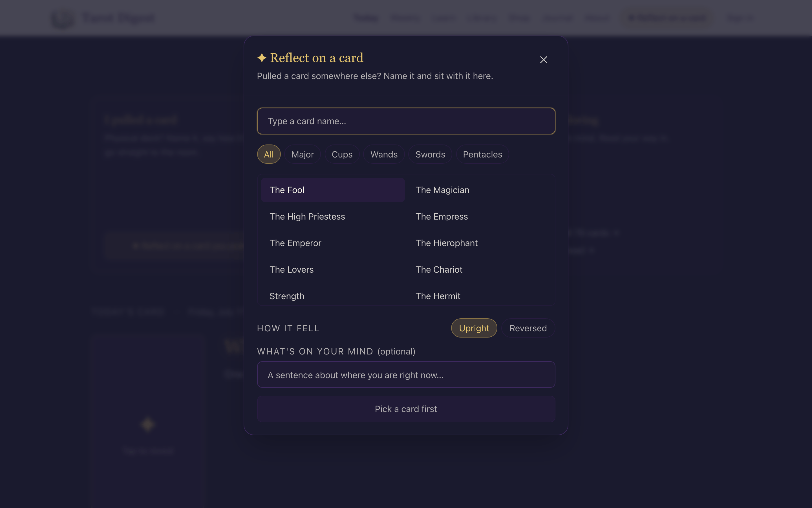Filter cards by Wands suit

[x=384, y=154]
